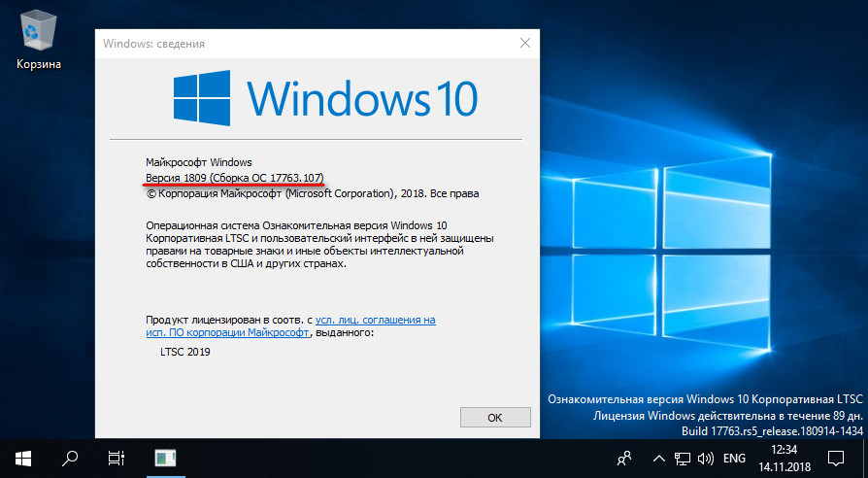
Task: Click the 'Лицензия Windows действительна в течение 89 дн.' text
Action: coord(728,416)
